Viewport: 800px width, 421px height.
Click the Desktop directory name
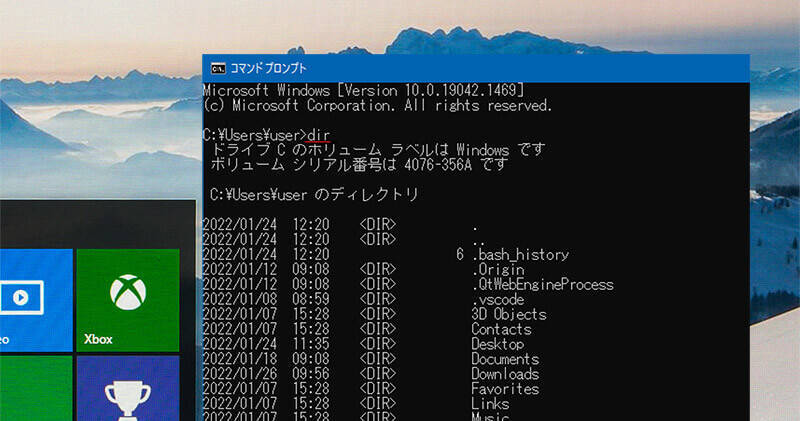click(x=498, y=344)
